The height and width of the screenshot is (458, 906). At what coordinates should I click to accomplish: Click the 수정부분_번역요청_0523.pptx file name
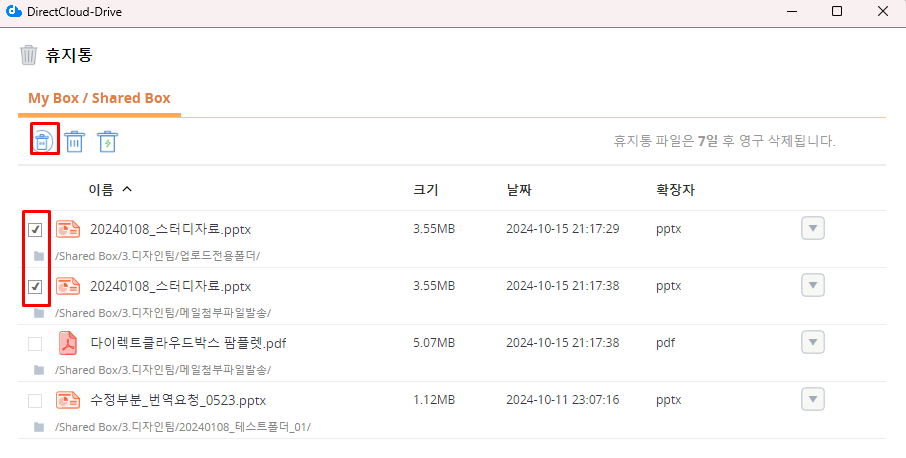[x=178, y=400]
